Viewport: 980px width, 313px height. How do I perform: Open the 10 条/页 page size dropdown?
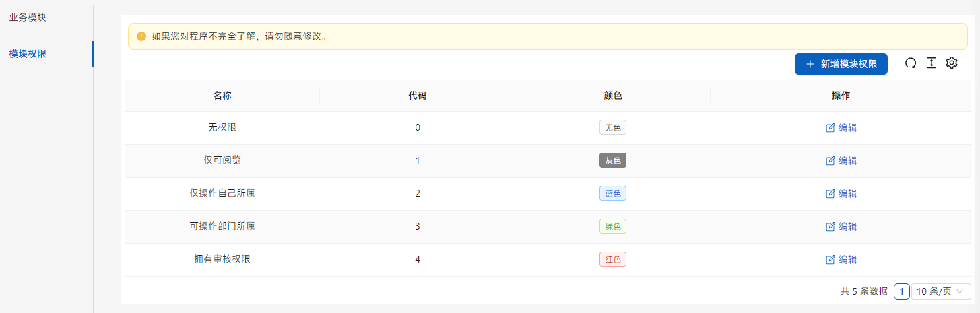click(x=941, y=291)
